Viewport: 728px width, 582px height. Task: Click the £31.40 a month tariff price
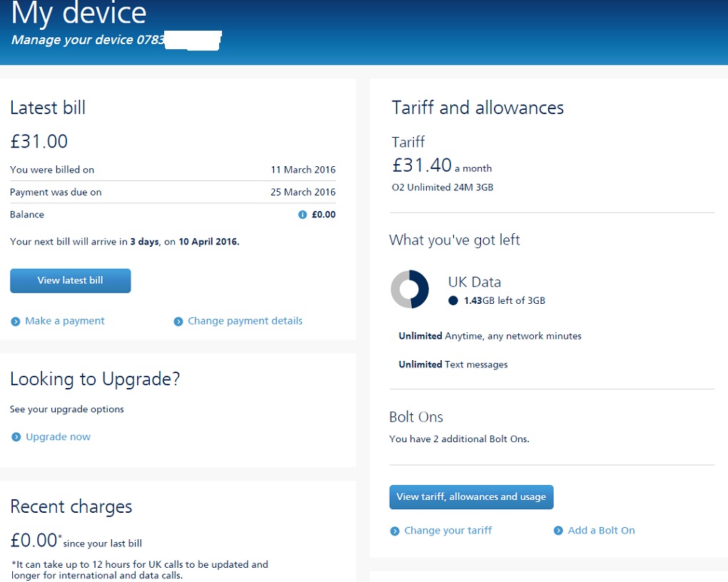coord(422,165)
